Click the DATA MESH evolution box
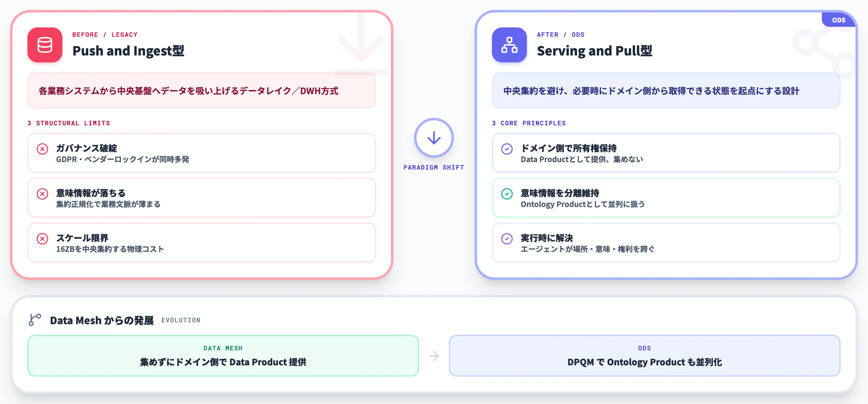 (223, 356)
